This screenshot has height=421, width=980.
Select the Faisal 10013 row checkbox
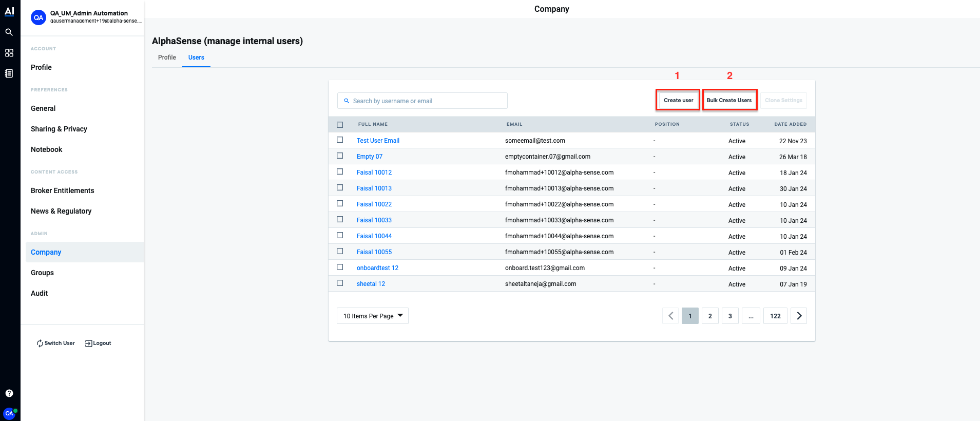pyautogui.click(x=340, y=187)
